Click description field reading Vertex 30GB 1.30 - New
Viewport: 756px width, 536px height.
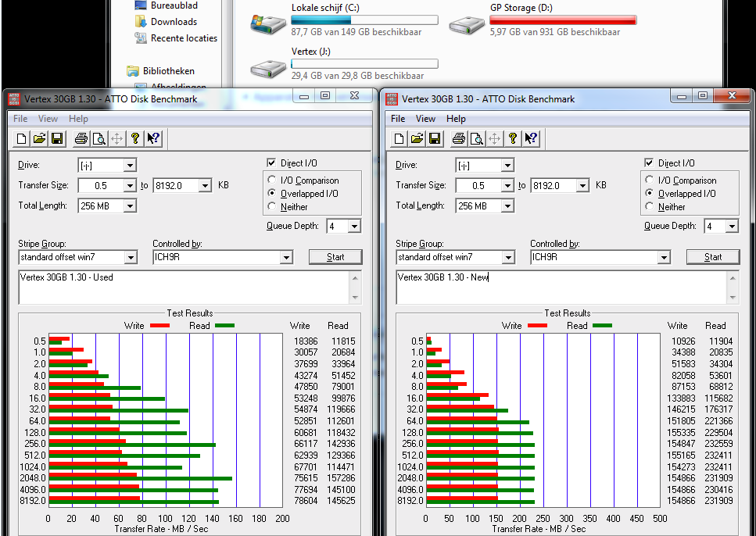[561, 288]
